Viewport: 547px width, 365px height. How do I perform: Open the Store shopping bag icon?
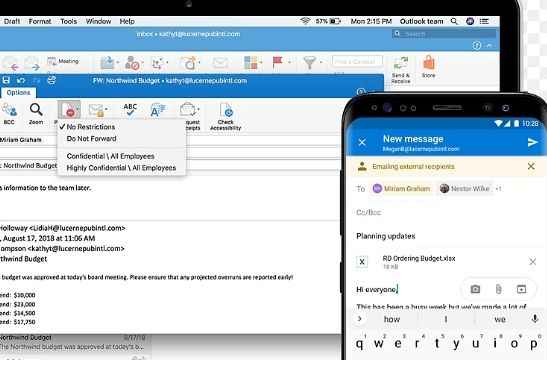point(429,63)
